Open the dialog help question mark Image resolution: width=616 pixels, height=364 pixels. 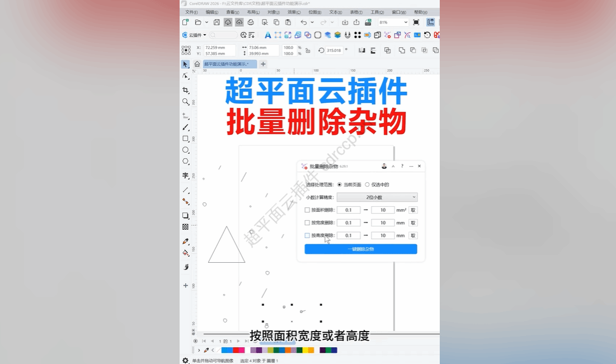point(402,166)
